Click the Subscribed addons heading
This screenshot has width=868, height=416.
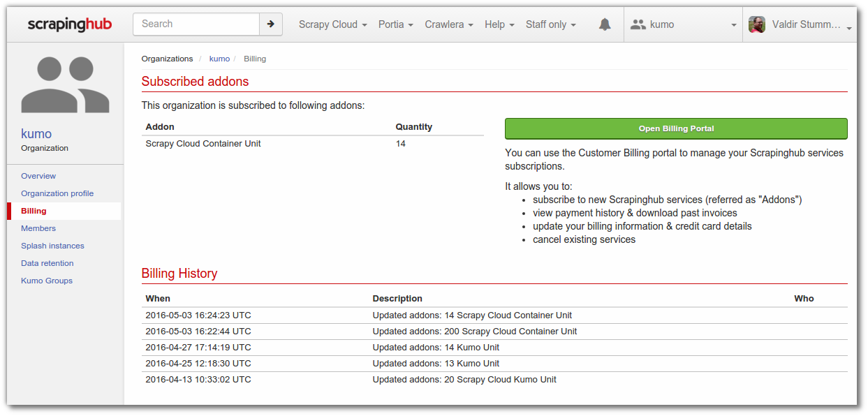click(195, 82)
